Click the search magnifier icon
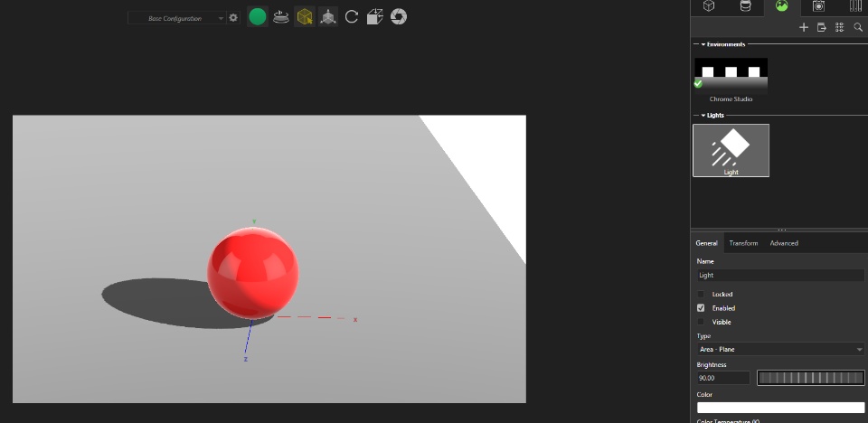 858,27
